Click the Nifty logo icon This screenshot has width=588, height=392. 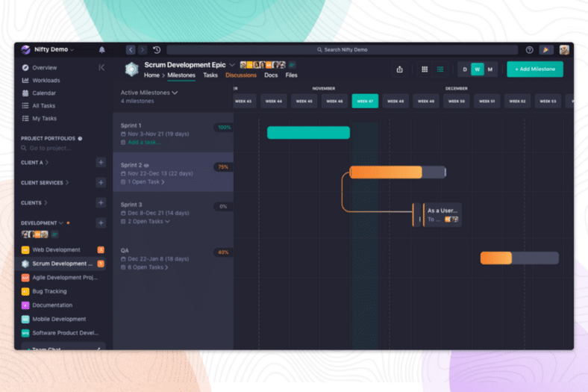pyautogui.click(x=25, y=49)
